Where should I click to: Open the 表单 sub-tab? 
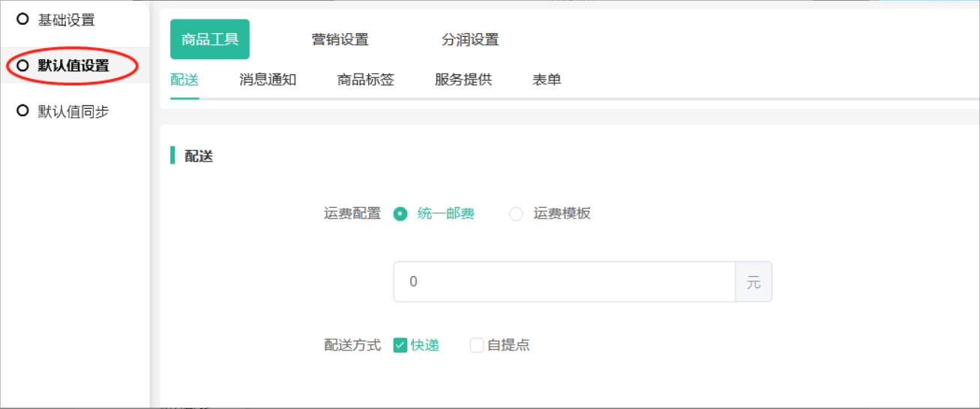547,80
